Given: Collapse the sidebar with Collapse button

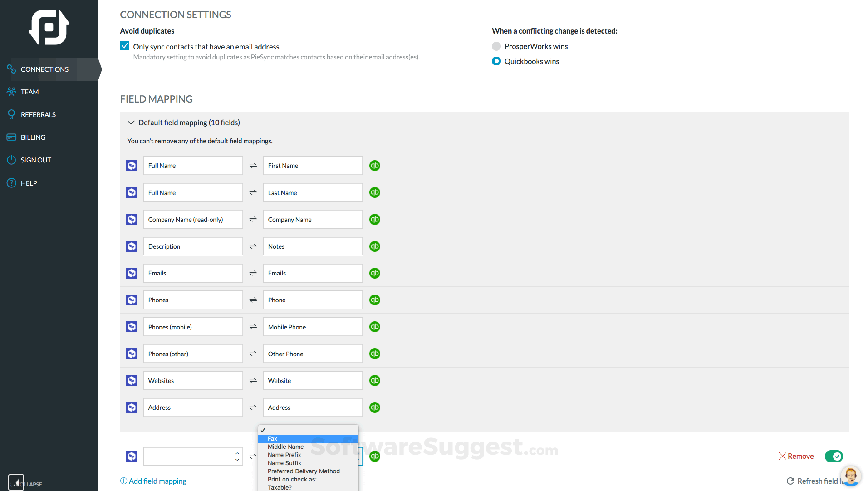Looking at the screenshot, I should [x=25, y=484].
